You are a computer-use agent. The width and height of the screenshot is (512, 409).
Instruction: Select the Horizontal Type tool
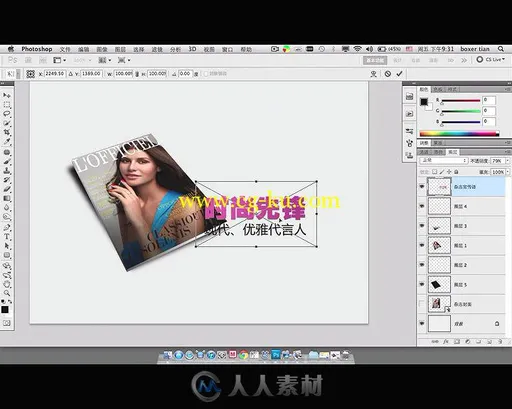click(7, 237)
